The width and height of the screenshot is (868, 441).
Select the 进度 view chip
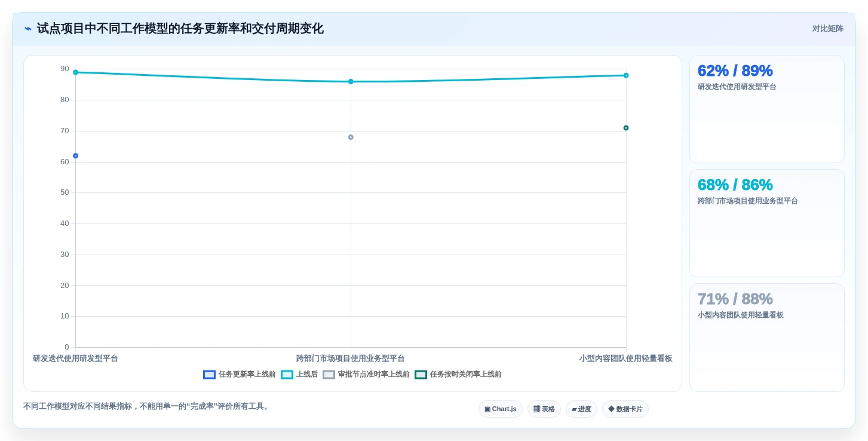pyautogui.click(x=581, y=409)
